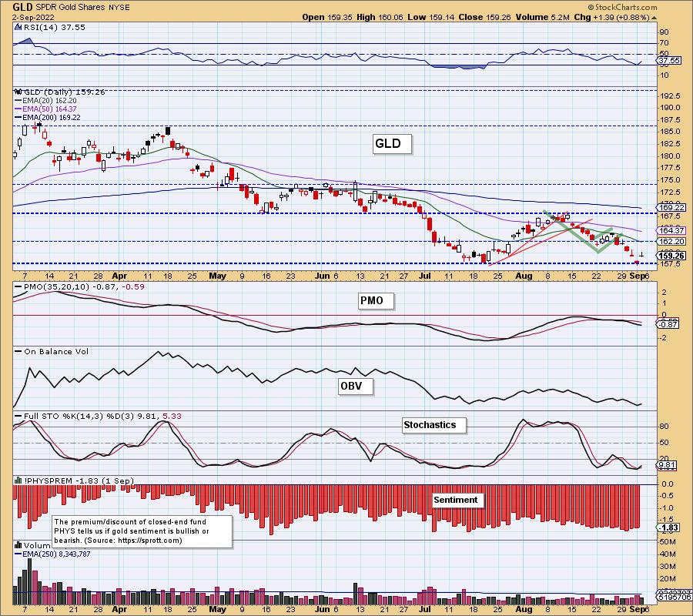This screenshot has width=693, height=616.
Task: Click the EMA(200) 169.22 legend entry
Action: (x=52, y=118)
